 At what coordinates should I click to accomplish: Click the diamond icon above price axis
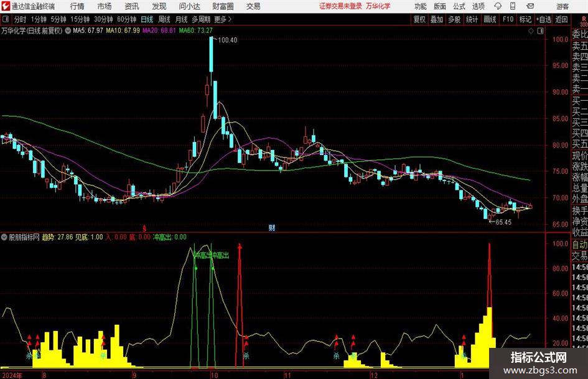pos(531,31)
